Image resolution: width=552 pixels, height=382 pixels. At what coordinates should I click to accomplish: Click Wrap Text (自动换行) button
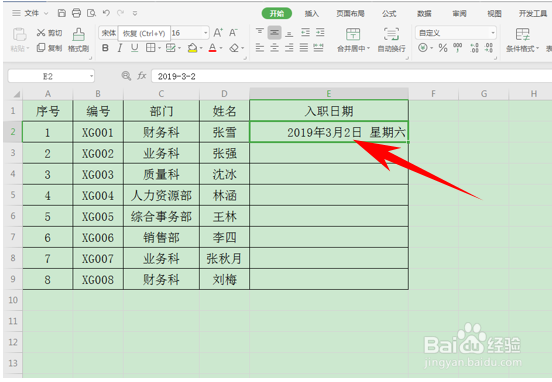[391, 40]
